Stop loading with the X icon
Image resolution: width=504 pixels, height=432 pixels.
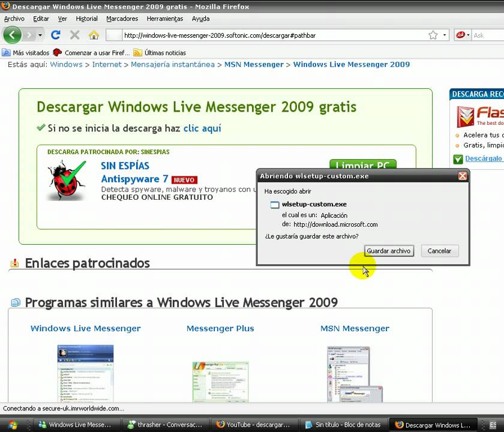click(74, 35)
